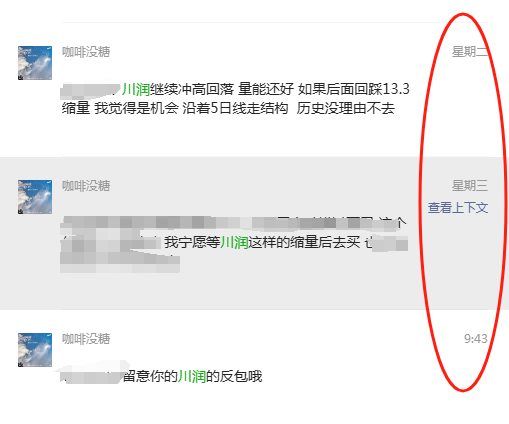The height and width of the screenshot is (424, 509).
Task: Open the avatar of the 星期三 message
Action: point(35,197)
